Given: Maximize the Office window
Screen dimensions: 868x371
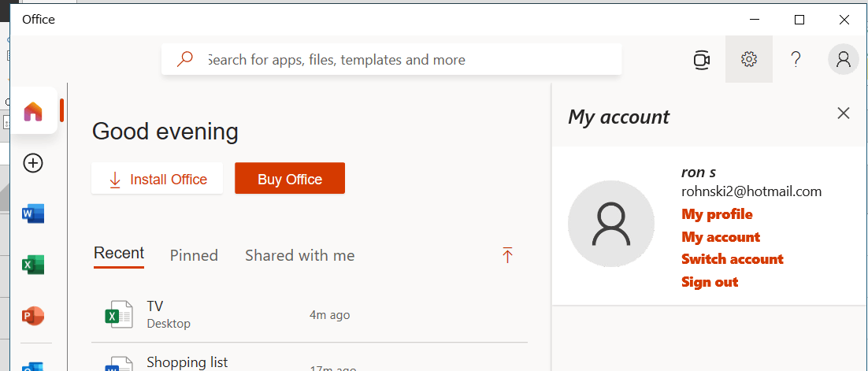Looking at the screenshot, I should pos(799,20).
